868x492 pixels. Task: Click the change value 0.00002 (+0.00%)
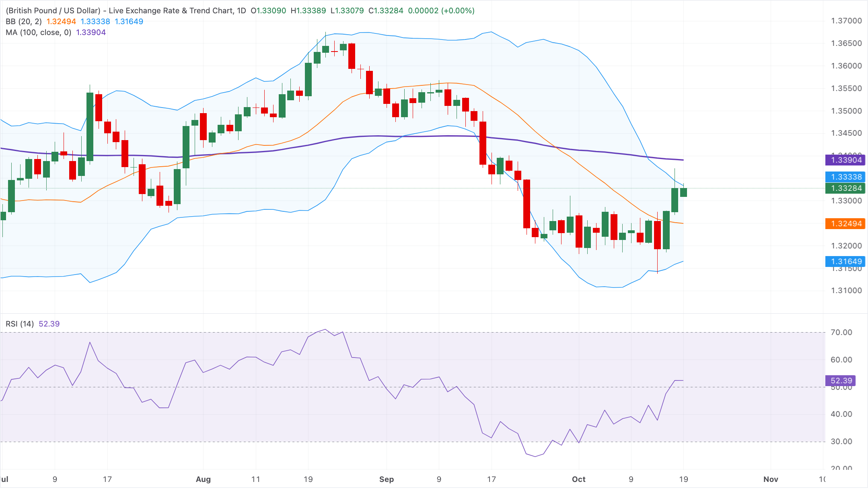[441, 10]
